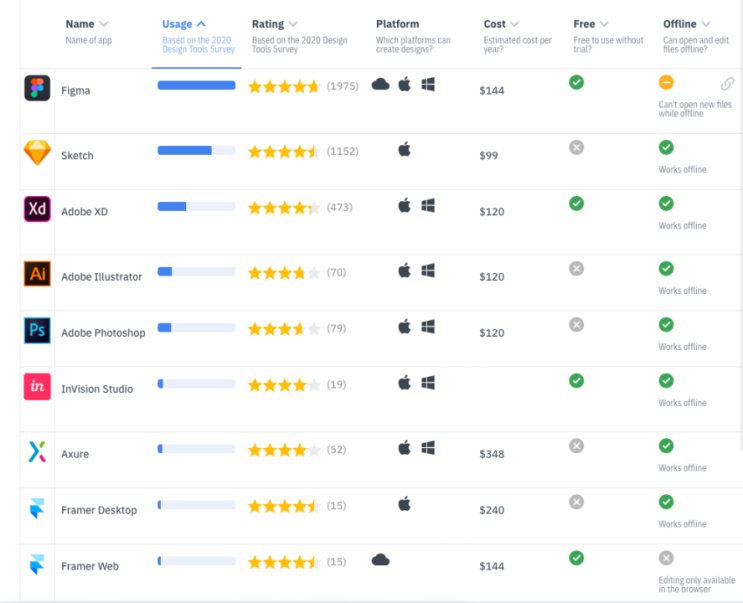The width and height of the screenshot is (743, 603).
Task: Click the cloud icon in Framer Web row
Action: 381,560
